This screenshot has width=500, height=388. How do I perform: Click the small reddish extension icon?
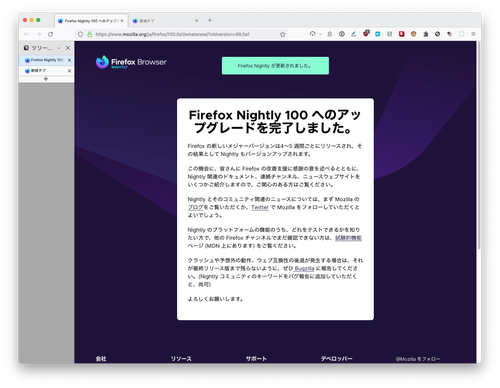click(x=450, y=34)
